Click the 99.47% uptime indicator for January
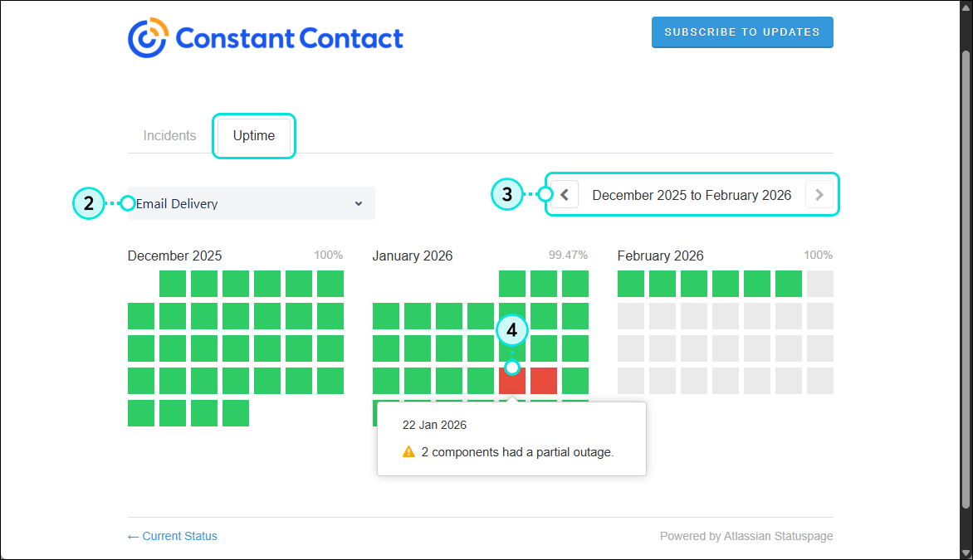This screenshot has height=560, width=973. pyautogui.click(x=567, y=256)
